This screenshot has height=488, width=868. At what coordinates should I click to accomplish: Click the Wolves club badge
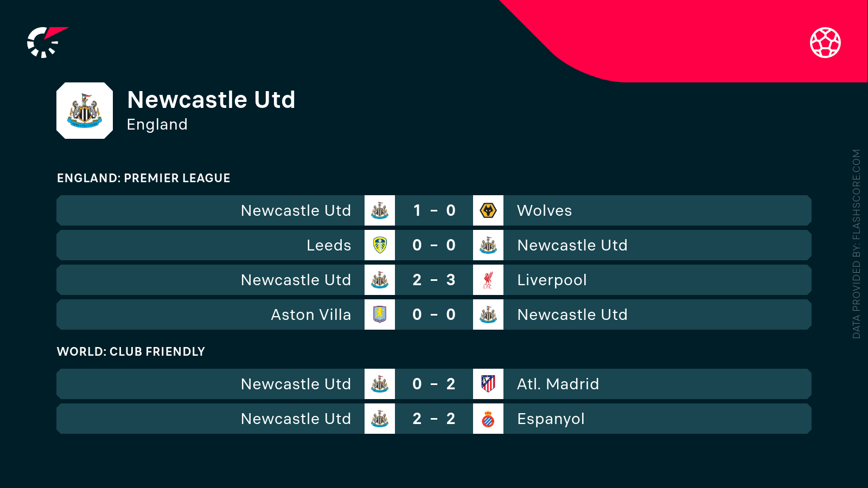point(488,210)
